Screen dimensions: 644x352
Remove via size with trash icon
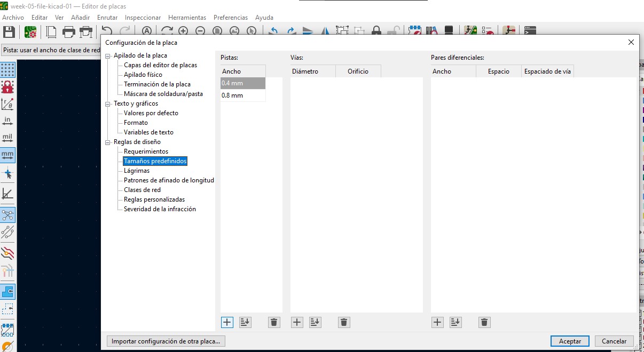344,322
